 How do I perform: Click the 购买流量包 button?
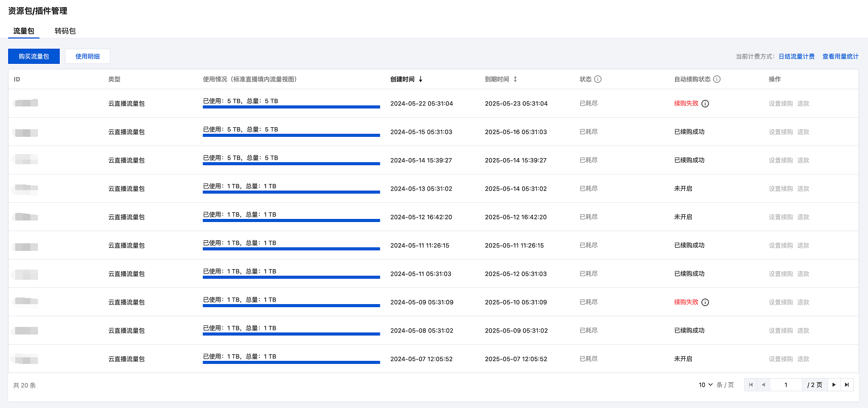(34, 56)
